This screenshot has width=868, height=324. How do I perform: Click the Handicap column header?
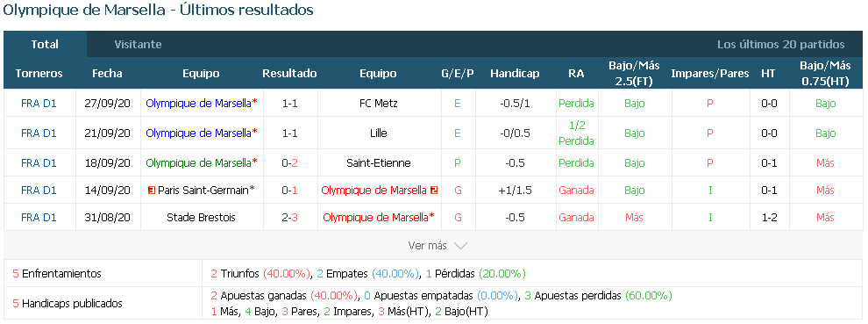[515, 73]
